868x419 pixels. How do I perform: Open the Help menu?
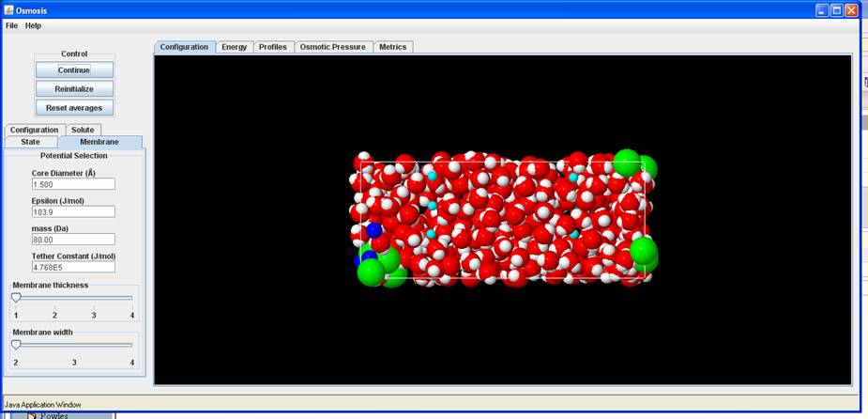[33, 25]
